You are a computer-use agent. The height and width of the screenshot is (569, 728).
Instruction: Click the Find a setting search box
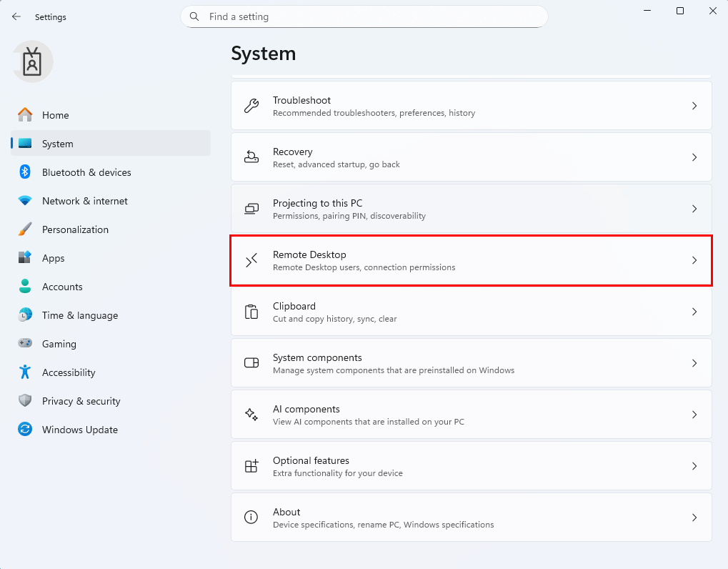click(372, 16)
